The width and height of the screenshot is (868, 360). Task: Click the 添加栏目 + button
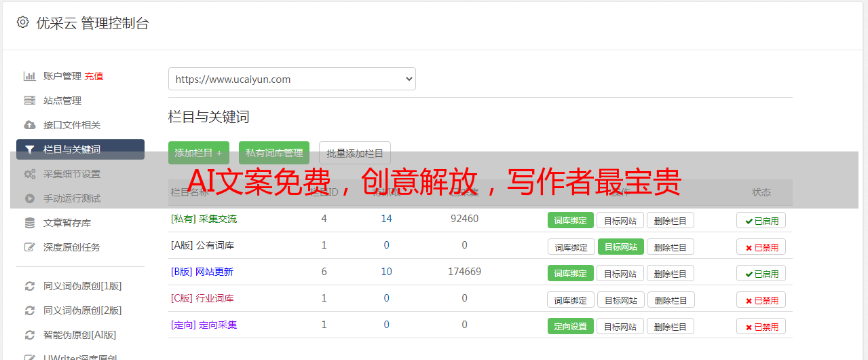[x=199, y=153]
